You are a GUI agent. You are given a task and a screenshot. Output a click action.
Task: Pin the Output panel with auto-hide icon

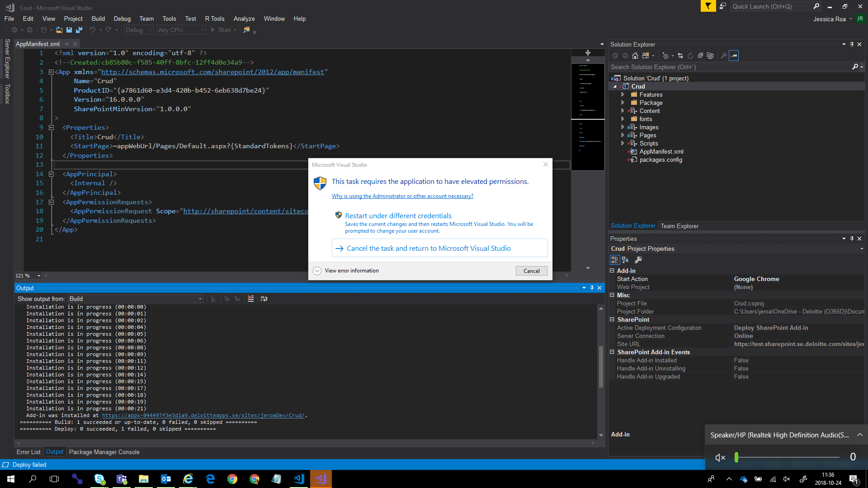[592, 288]
